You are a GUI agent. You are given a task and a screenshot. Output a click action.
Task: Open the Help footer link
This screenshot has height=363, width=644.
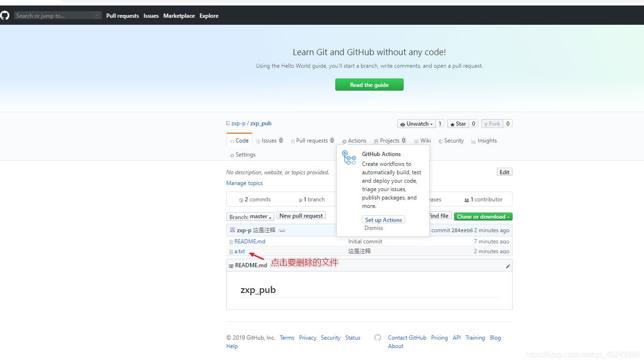click(232, 346)
